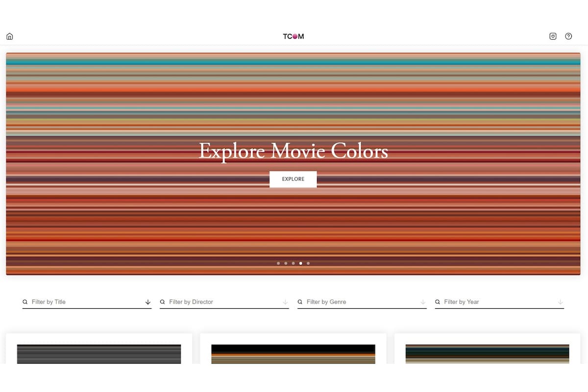Open the Filter by Year dropdown

pos(560,302)
